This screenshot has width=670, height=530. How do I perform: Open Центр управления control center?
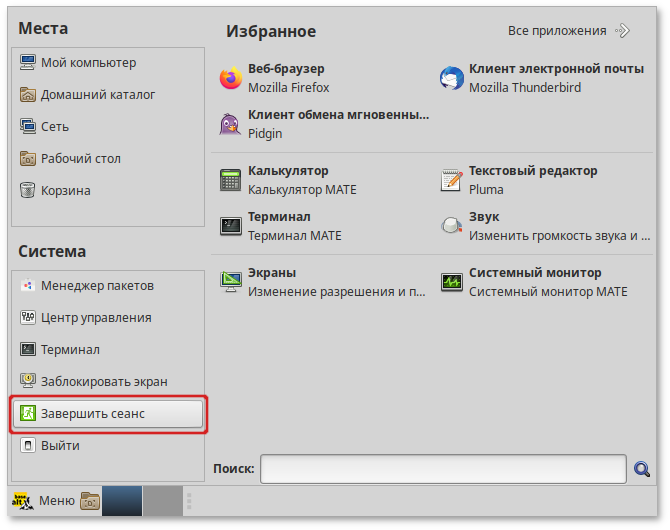[x=96, y=318]
